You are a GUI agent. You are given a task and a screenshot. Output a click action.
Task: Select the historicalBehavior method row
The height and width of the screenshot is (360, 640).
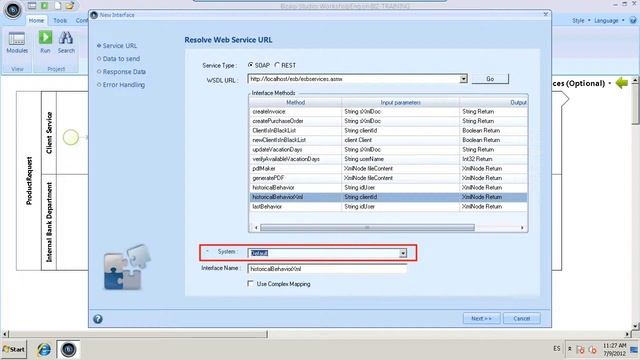388,187
